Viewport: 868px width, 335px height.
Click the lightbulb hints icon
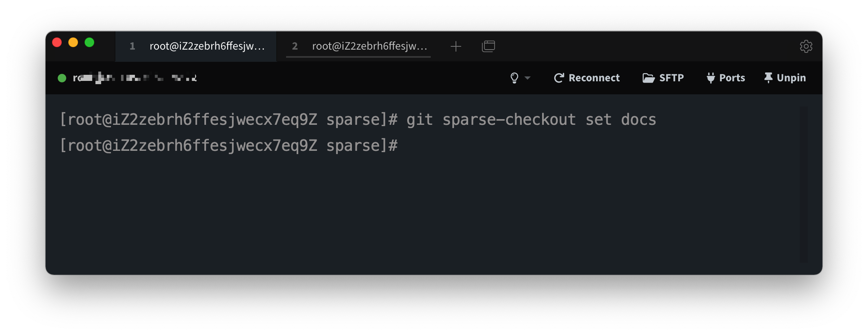[x=514, y=78]
